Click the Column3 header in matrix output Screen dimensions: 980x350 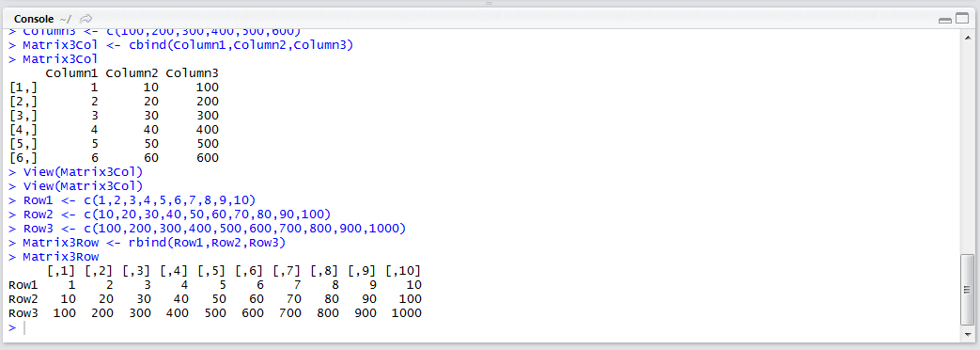click(x=193, y=73)
